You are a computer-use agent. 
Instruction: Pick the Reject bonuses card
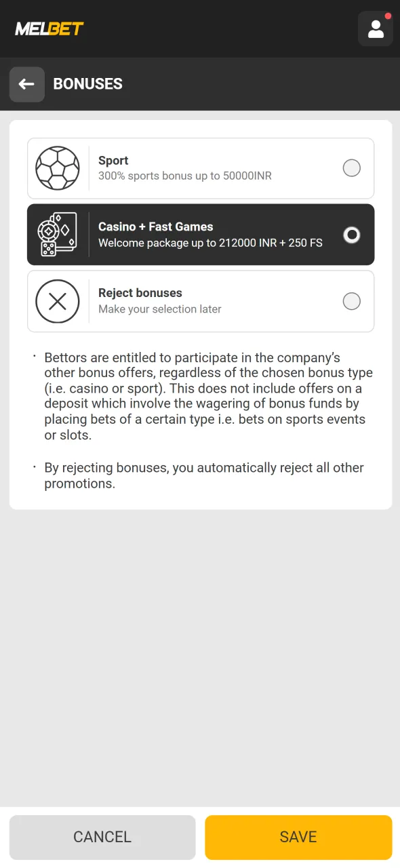[201, 301]
